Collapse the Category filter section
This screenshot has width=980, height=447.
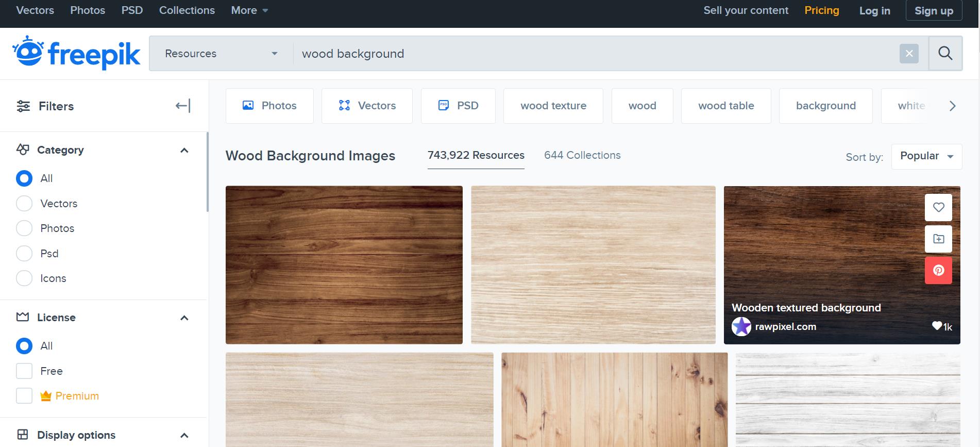click(x=184, y=150)
